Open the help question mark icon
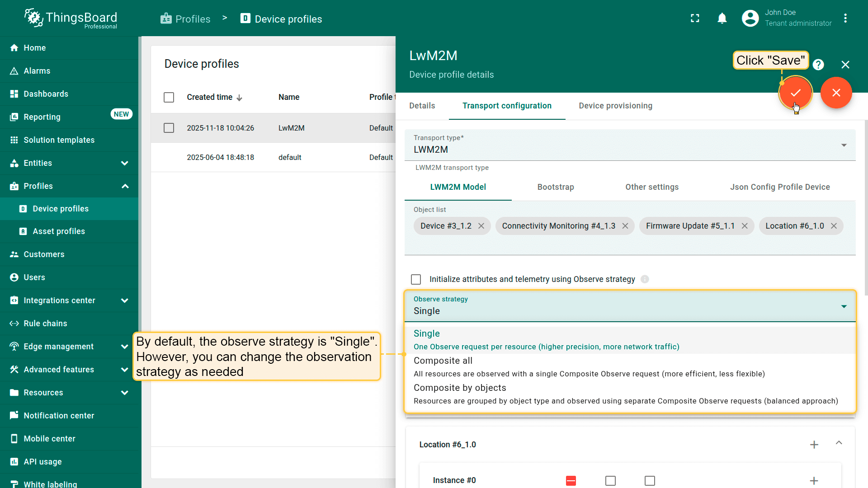 point(818,65)
